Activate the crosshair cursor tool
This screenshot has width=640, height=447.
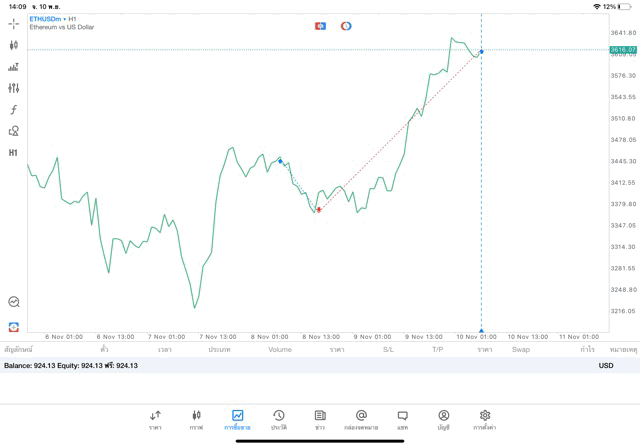pos(14,23)
